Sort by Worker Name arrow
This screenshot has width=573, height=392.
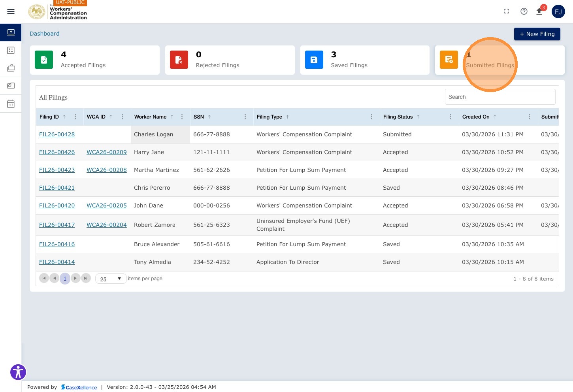[x=172, y=117]
